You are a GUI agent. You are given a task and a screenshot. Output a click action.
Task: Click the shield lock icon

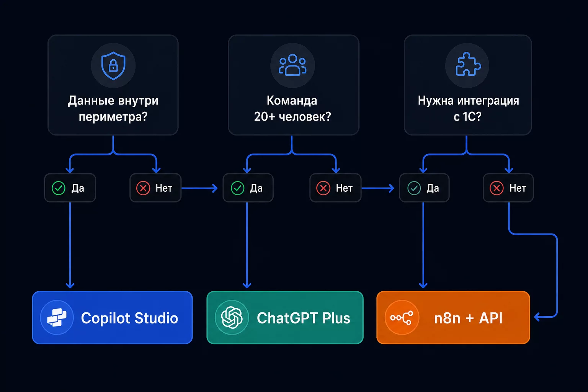tap(113, 66)
